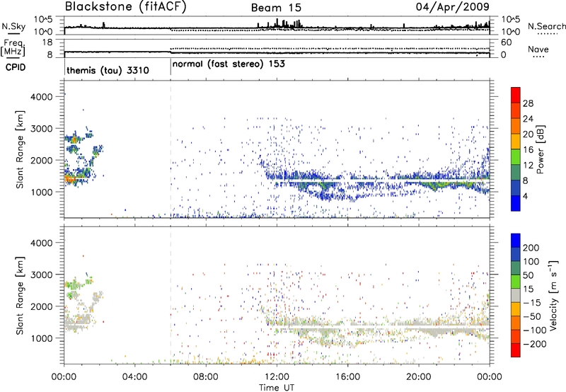The image size is (566, 392).
Task: Click the '10^5' label left of N.Sky panel
Action: [43, 20]
